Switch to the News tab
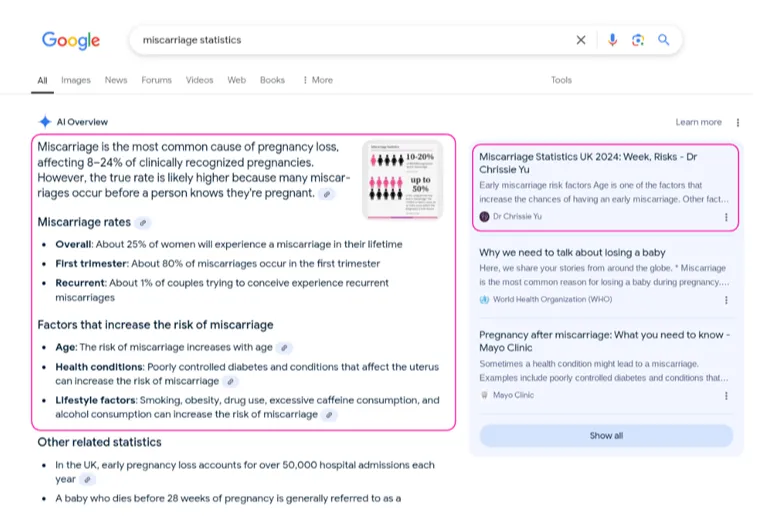This screenshot has height=521, width=776. (x=116, y=80)
